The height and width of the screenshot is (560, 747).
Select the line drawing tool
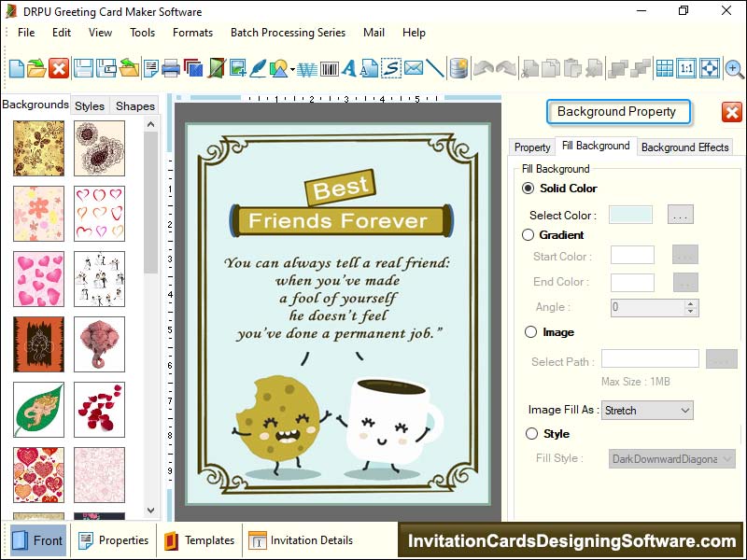[x=435, y=68]
